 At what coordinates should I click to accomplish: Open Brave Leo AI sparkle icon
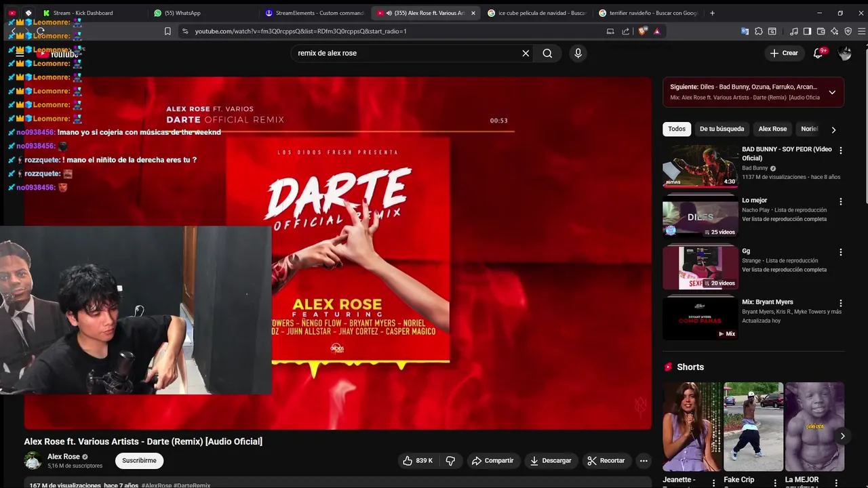click(x=834, y=31)
